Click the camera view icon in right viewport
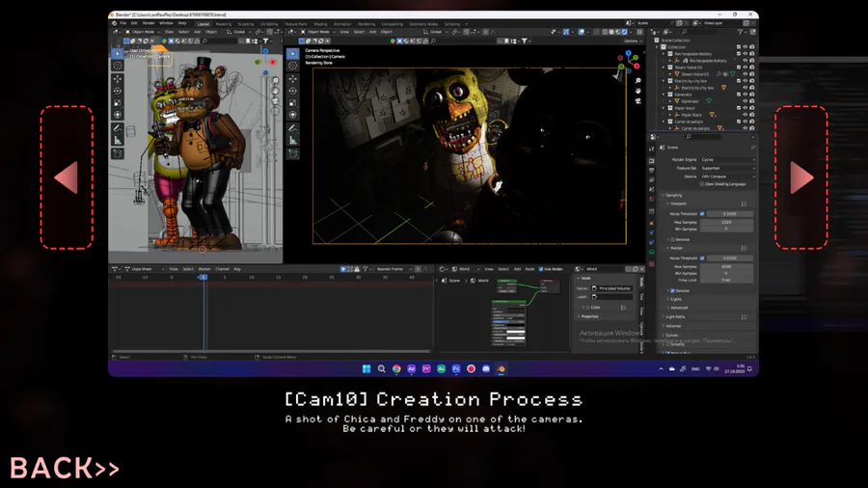Screen dimensions: 868x488 pyautogui.click(x=637, y=100)
